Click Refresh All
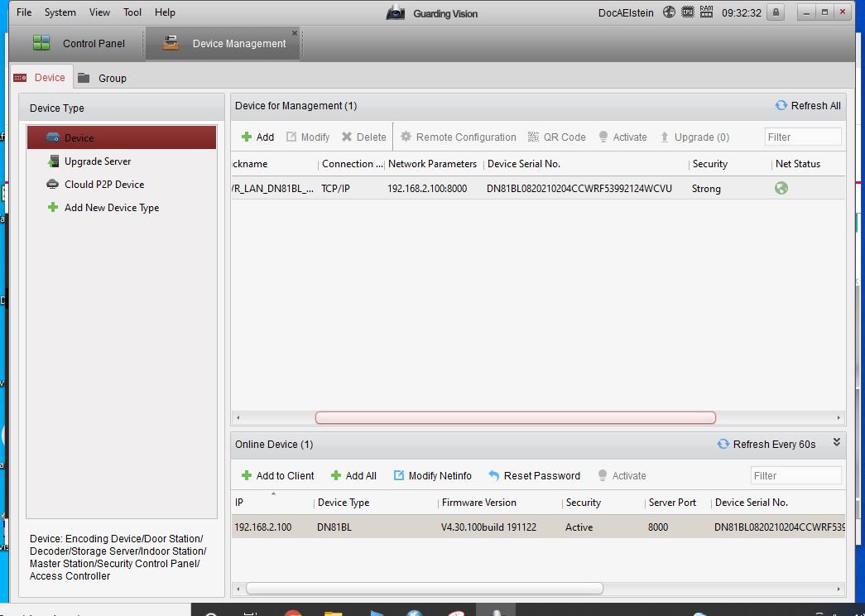 pos(808,105)
